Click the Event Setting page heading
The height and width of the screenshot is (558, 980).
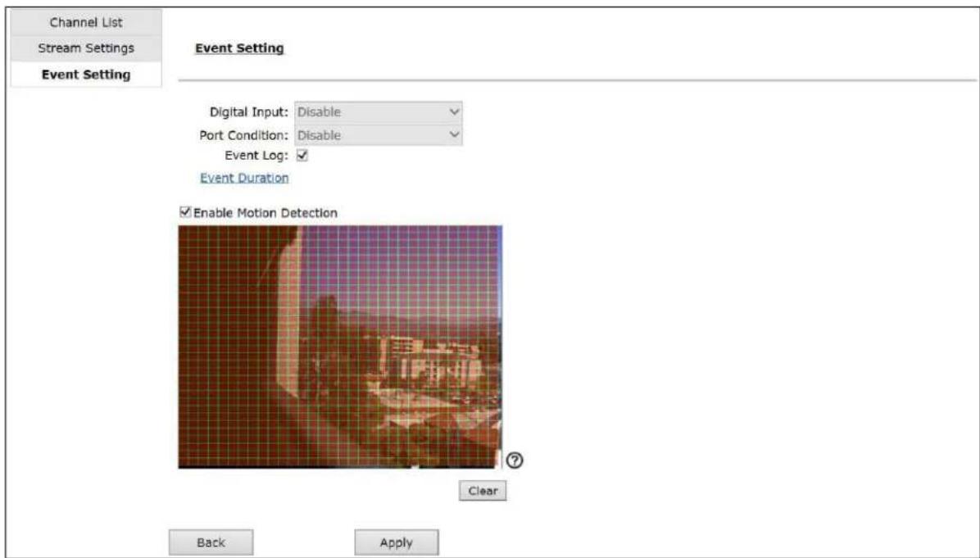pos(239,48)
